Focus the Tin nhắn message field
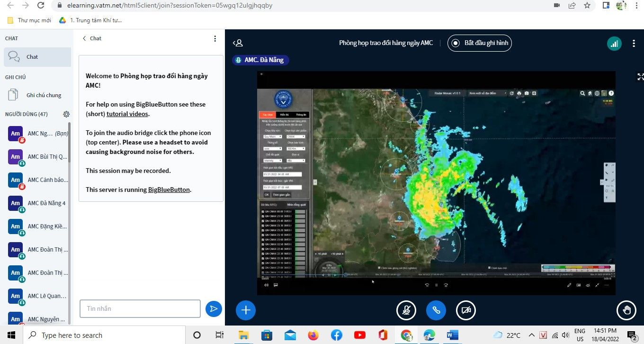 coord(140,309)
